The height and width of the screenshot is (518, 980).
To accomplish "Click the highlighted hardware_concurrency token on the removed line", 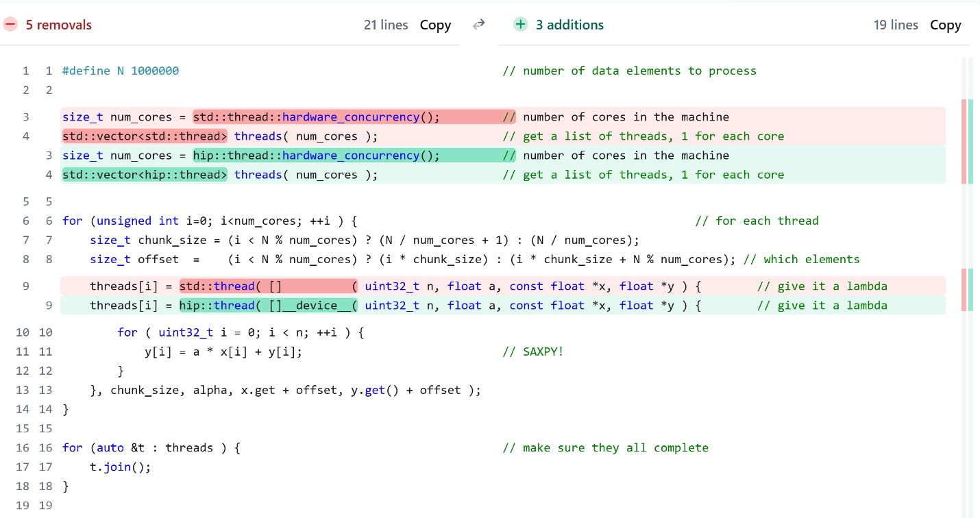I will pyautogui.click(x=351, y=116).
